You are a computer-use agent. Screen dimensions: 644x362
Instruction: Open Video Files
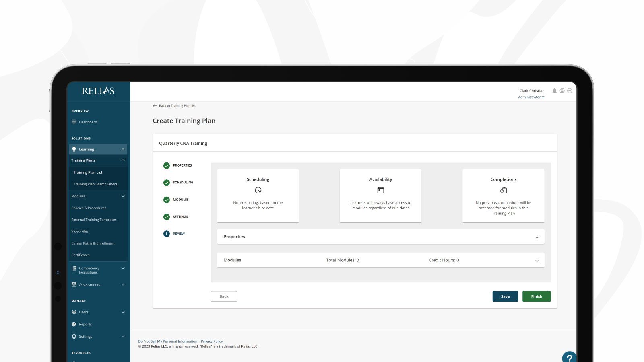point(80,231)
